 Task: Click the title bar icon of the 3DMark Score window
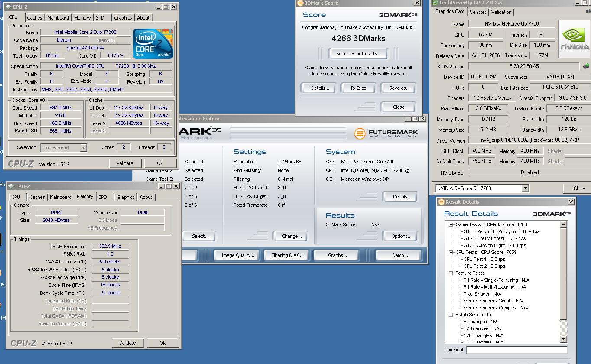point(300,3)
